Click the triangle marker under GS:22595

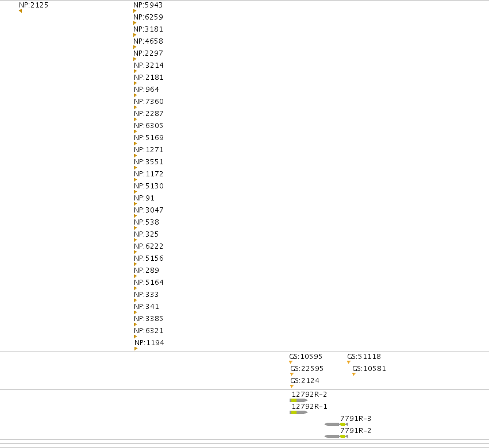click(x=292, y=374)
